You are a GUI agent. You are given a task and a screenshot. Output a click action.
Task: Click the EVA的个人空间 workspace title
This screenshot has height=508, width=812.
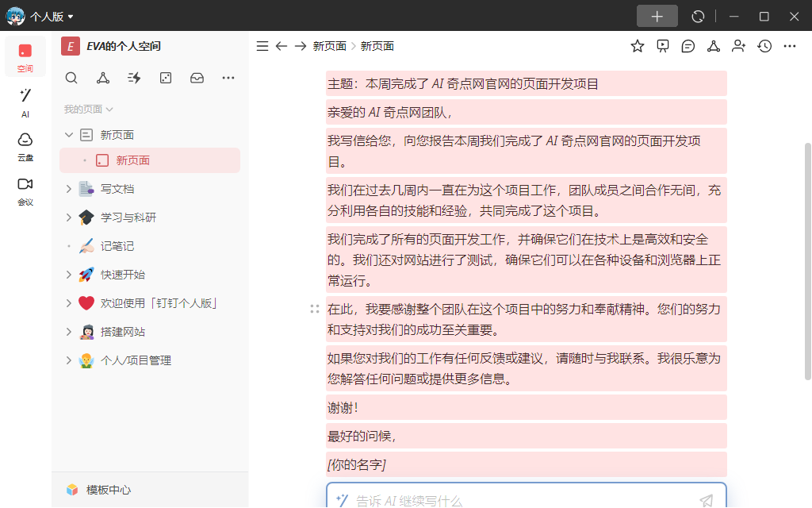[x=123, y=46]
